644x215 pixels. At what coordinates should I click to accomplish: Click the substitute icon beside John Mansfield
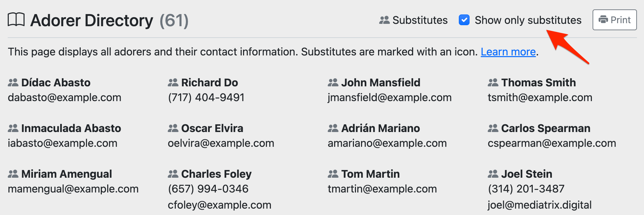tap(333, 82)
